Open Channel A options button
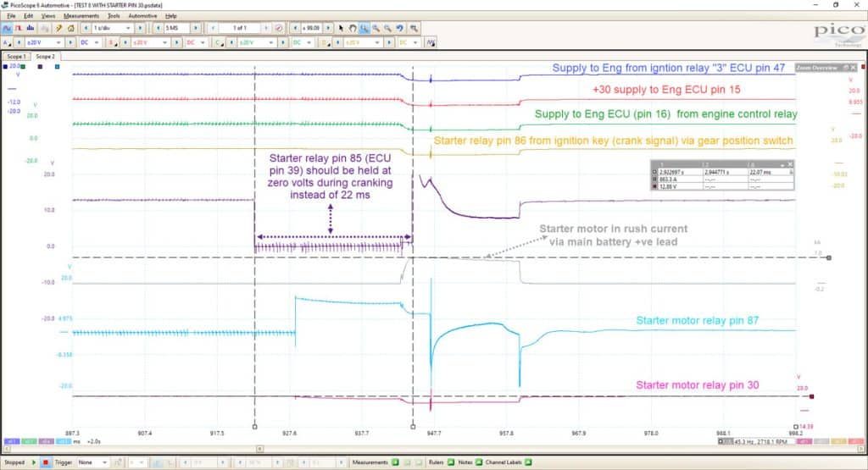 click(7, 42)
